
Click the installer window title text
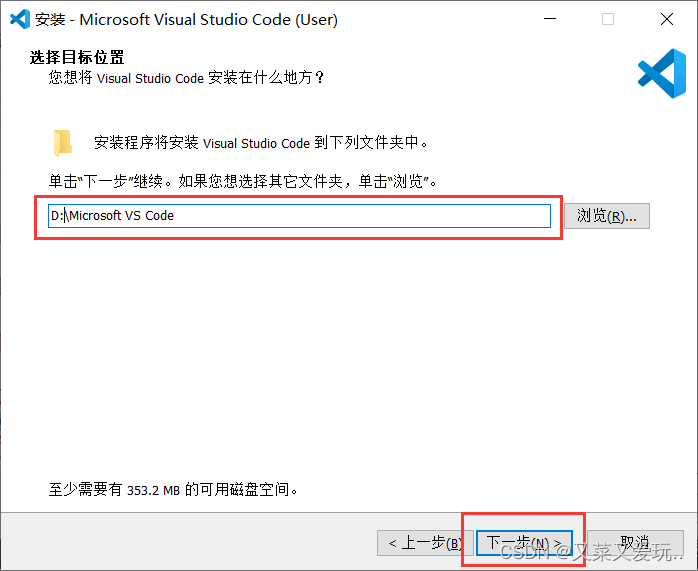coord(187,20)
